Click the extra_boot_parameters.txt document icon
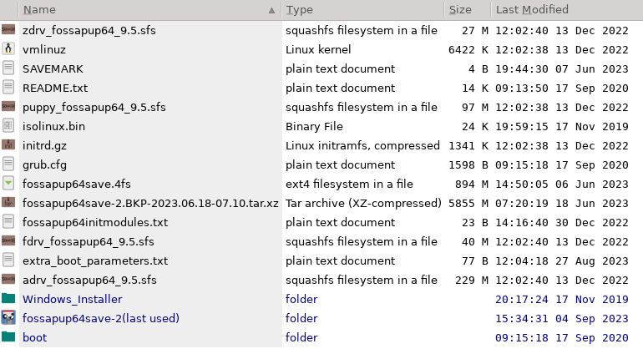643x364 pixels. (x=8, y=260)
